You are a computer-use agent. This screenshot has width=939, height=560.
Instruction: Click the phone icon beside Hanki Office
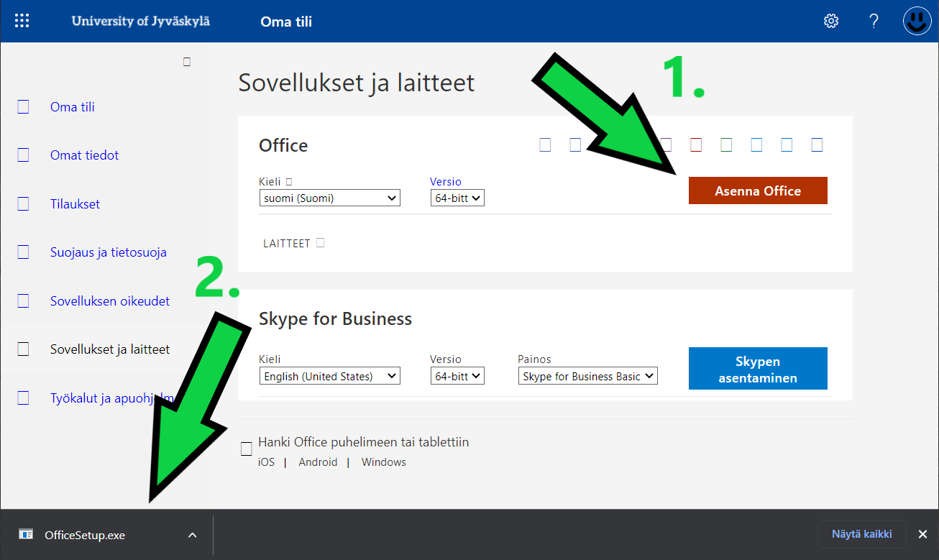247,449
